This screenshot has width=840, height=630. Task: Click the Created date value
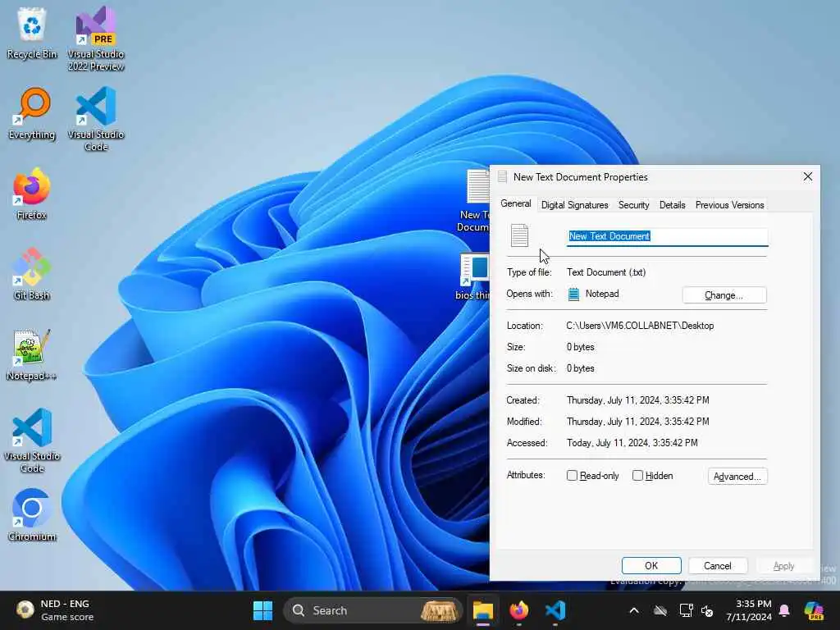(x=637, y=400)
